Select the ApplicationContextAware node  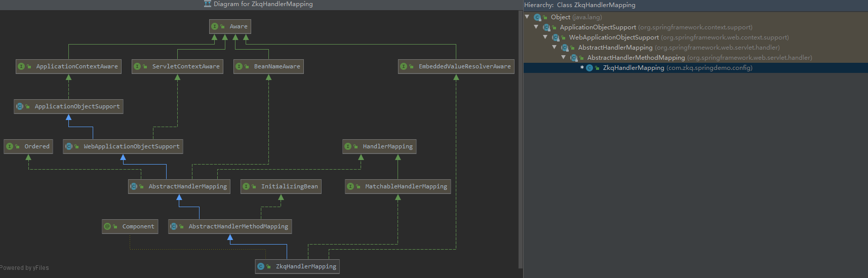[x=68, y=66]
